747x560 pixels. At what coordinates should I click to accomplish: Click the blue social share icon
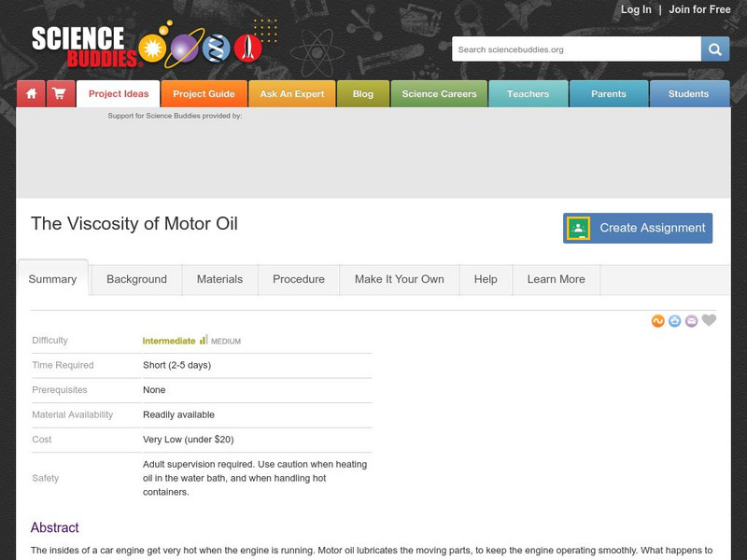tap(674, 319)
